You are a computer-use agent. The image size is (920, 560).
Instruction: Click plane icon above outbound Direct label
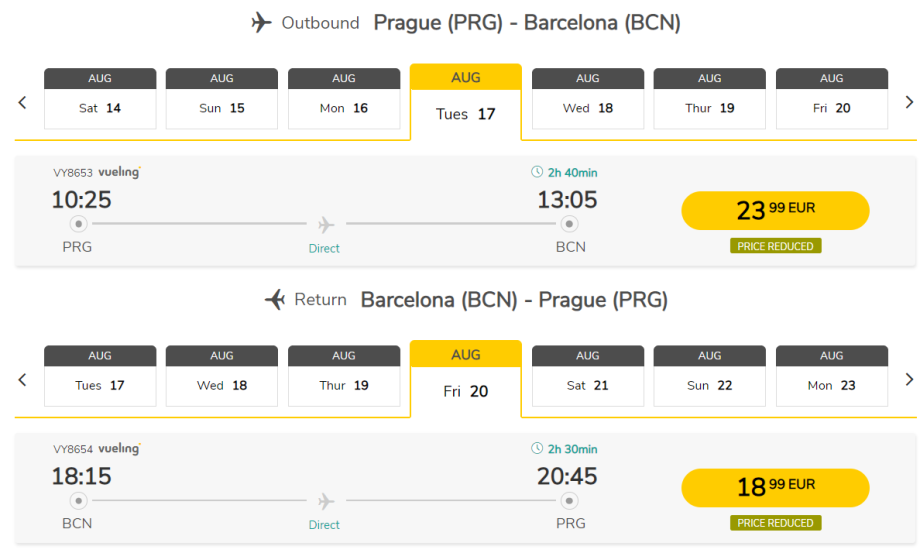click(x=325, y=225)
